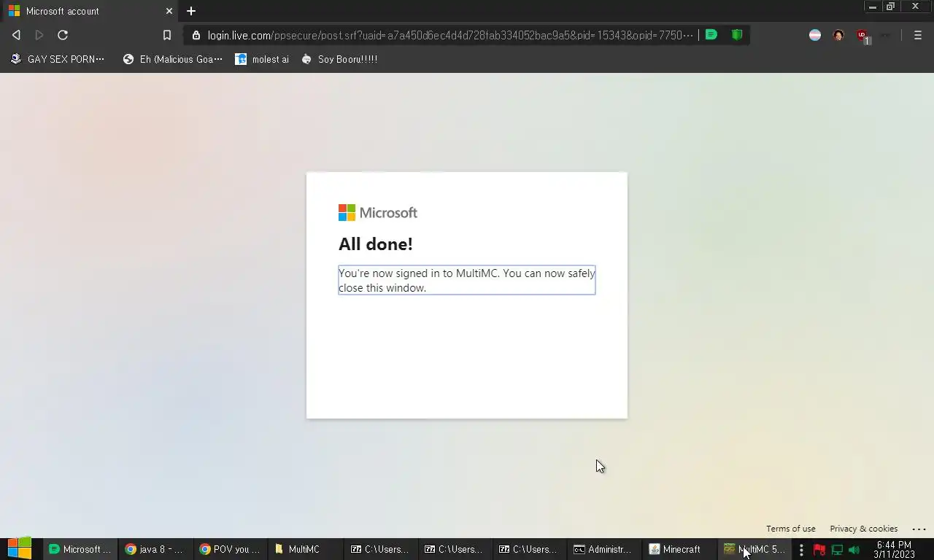Open the Privacy & cookies link
Image resolution: width=934 pixels, height=560 pixels.
pyautogui.click(x=863, y=529)
